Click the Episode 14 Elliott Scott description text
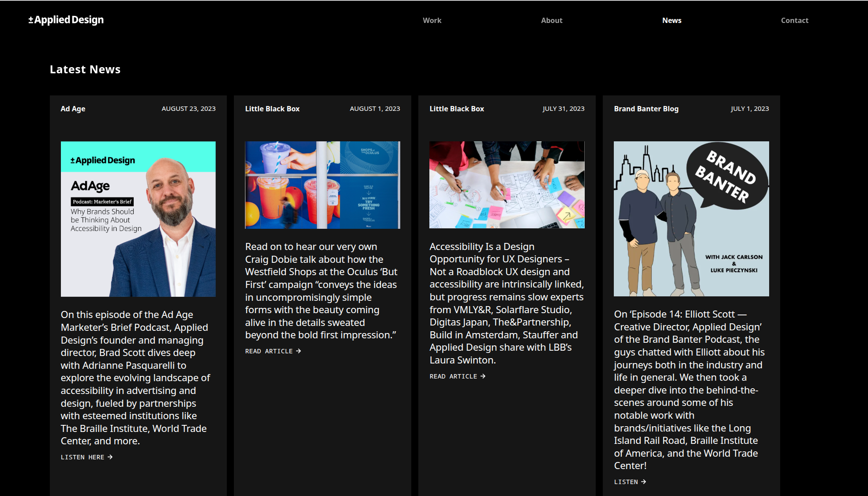The height and width of the screenshot is (496, 868). click(x=688, y=390)
